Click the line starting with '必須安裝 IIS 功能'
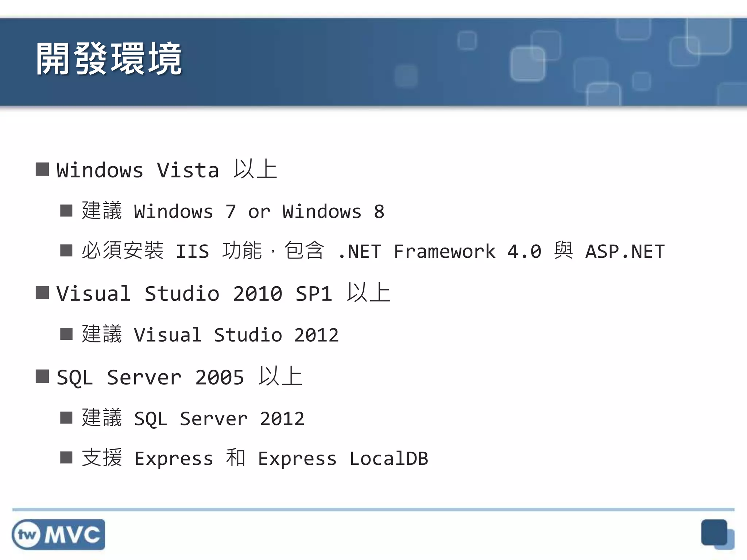Image resolution: width=747 pixels, height=560 pixels. (x=373, y=251)
